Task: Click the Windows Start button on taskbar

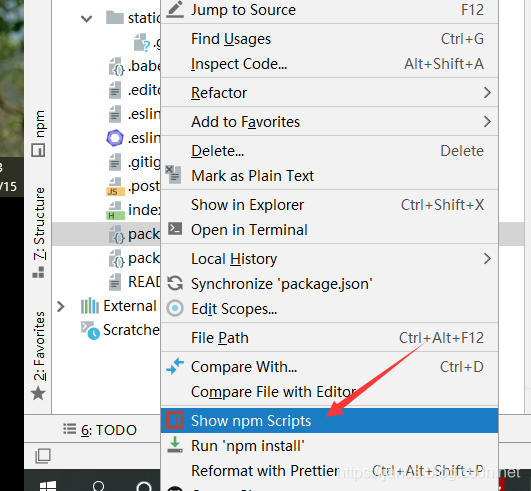Action: [x=48, y=487]
